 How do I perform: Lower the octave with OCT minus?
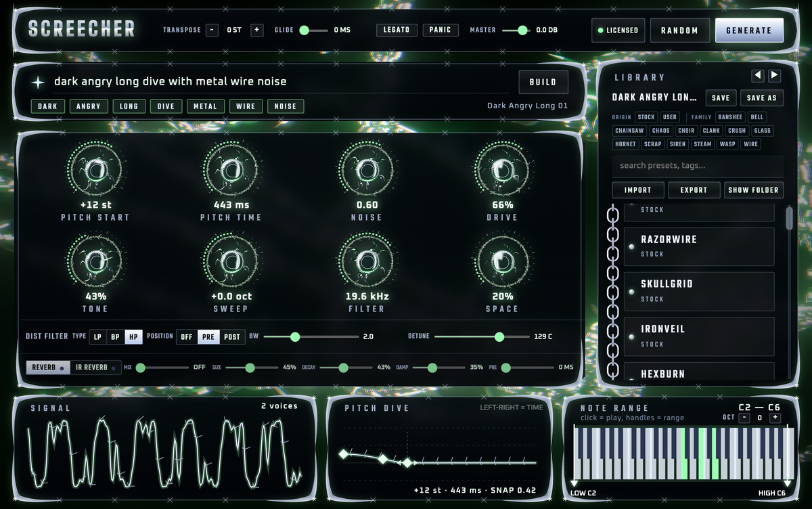pos(744,418)
